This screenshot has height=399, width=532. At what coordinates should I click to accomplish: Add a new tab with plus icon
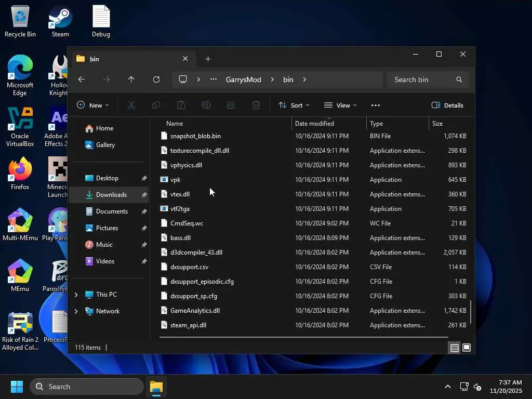[208, 59]
